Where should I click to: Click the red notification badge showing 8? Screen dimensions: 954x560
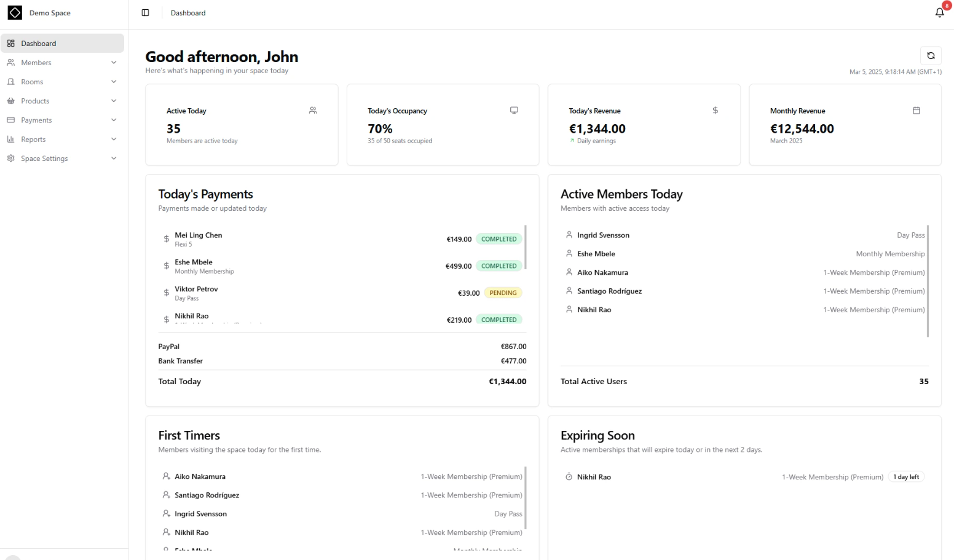click(946, 5)
